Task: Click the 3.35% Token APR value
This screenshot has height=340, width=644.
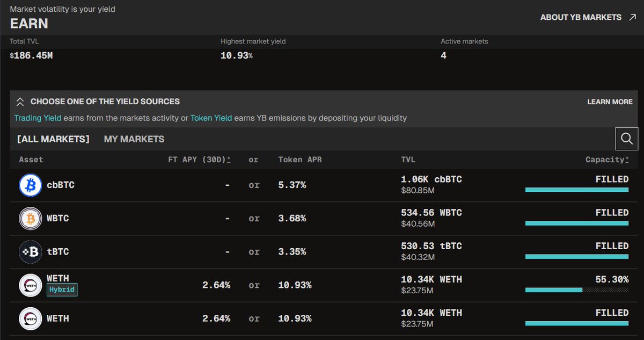Action: (292, 251)
